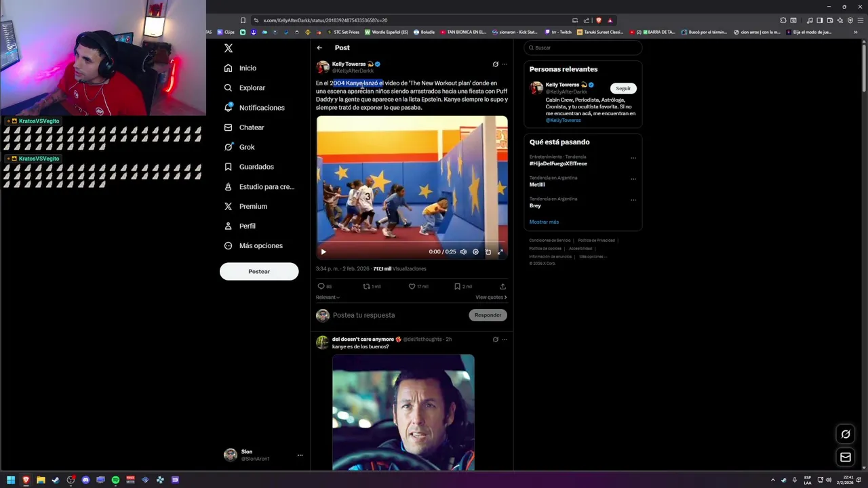Viewport: 868px width, 488px height.
Task: Open Tanuki Sunset Classic bookmark
Action: [x=601, y=32]
